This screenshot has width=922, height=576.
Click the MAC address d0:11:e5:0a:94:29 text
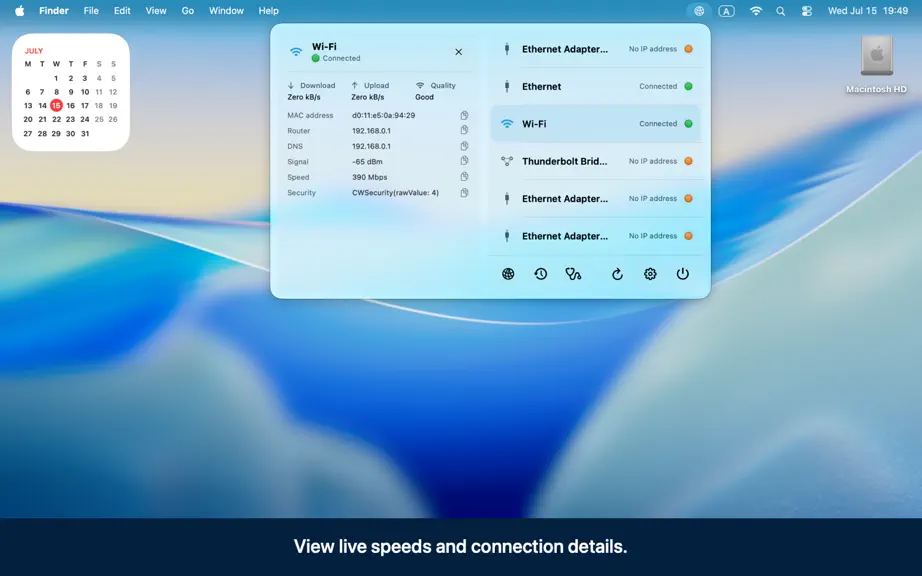tap(383, 115)
